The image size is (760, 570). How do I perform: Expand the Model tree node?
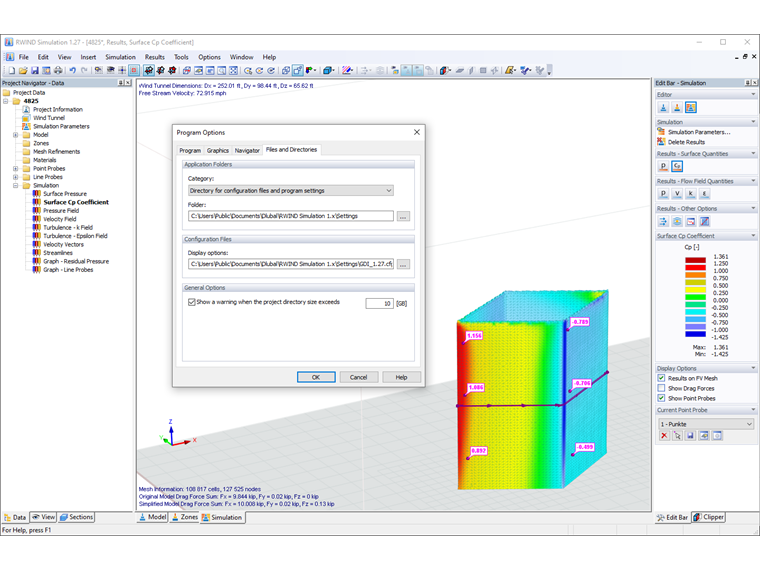coord(16,135)
